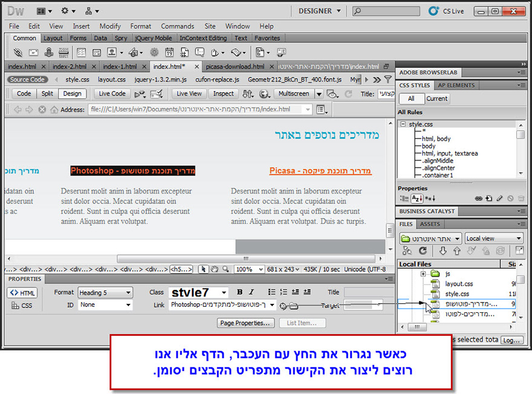Click the Point to File target icon

click(x=284, y=306)
